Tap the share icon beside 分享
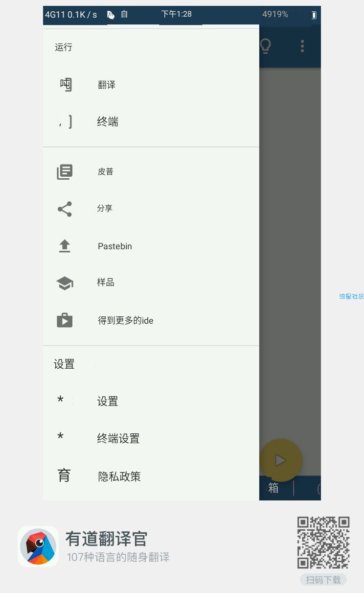The image size is (364, 593). [65, 209]
